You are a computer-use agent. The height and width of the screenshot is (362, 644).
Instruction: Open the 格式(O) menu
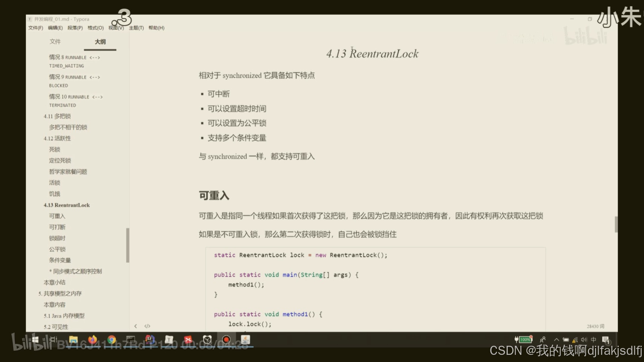click(95, 28)
